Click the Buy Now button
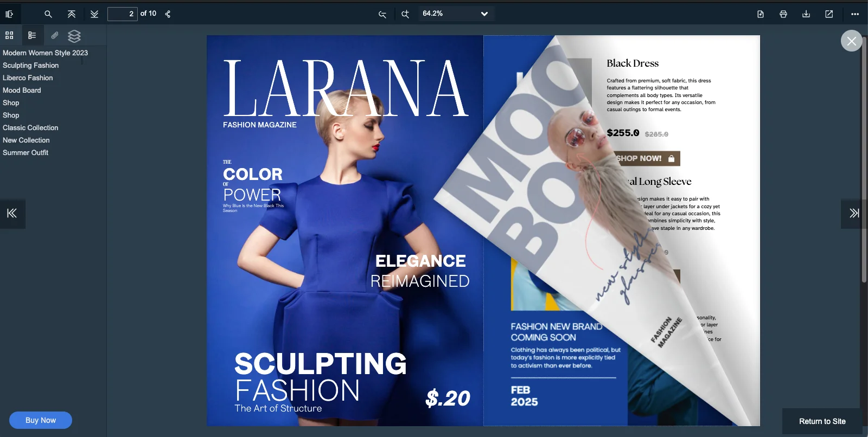This screenshot has width=868, height=437. click(x=41, y=420)
